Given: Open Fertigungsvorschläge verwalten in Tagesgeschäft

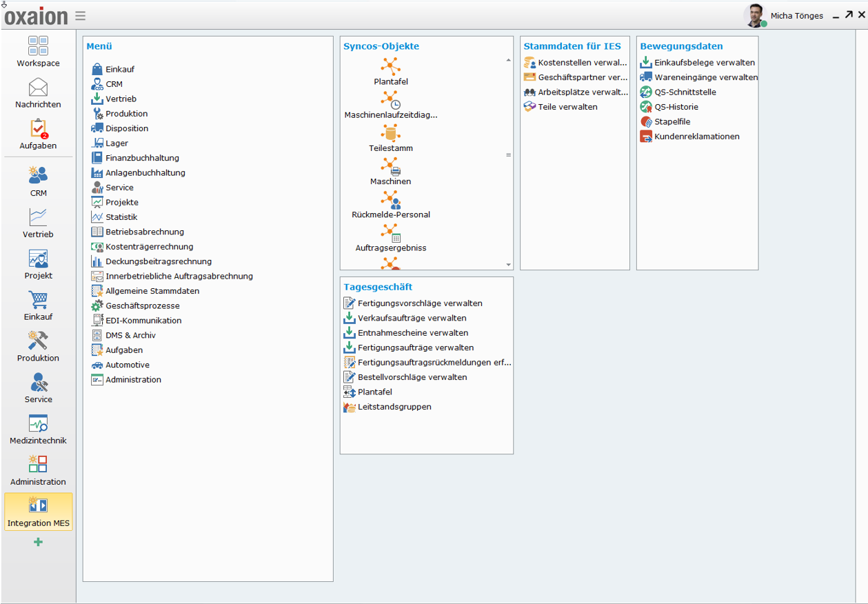Looking at the screenshot, I should 413,303.
